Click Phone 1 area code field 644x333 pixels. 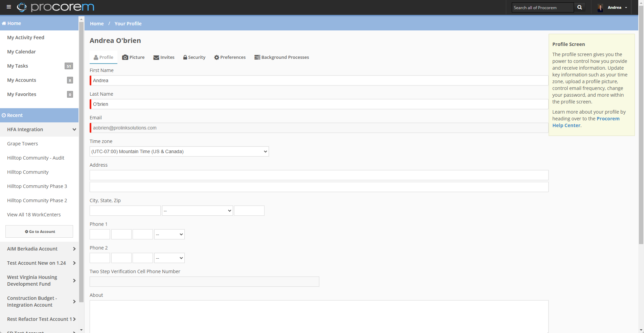(x=100, y=234)
